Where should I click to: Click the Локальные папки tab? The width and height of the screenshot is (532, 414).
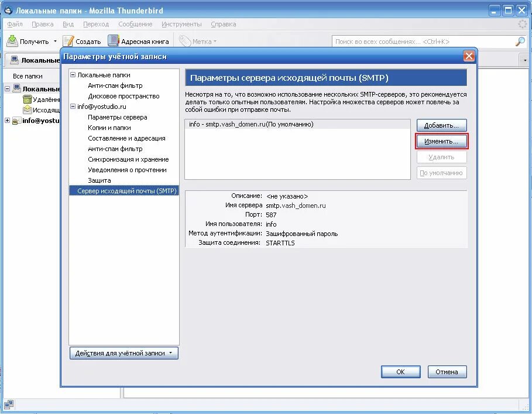tap(34, 60)
